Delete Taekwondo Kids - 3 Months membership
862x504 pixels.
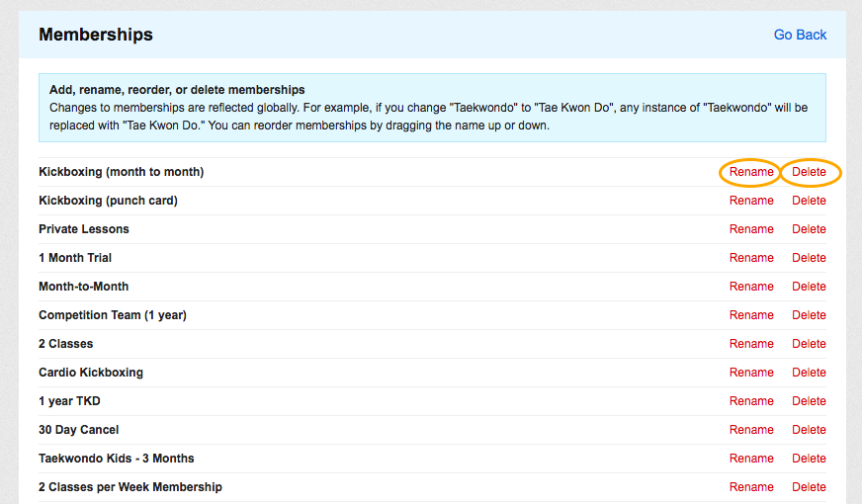(809, 458)
